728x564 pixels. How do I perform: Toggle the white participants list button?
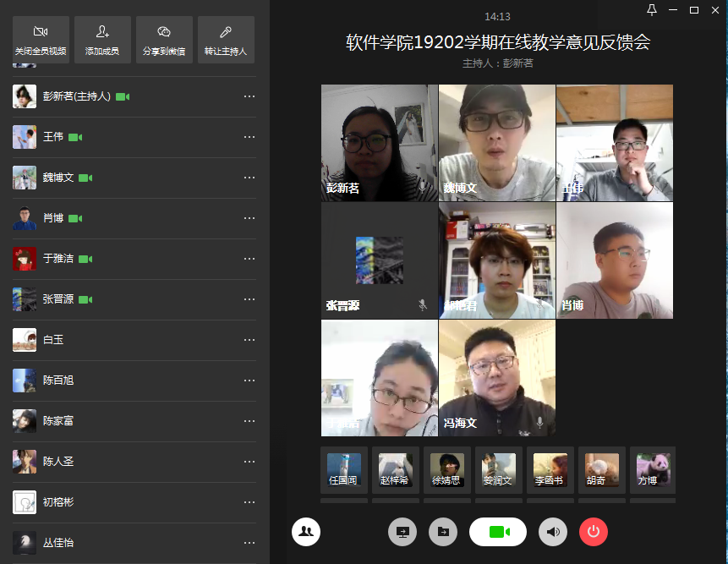(x=306, y=532)
